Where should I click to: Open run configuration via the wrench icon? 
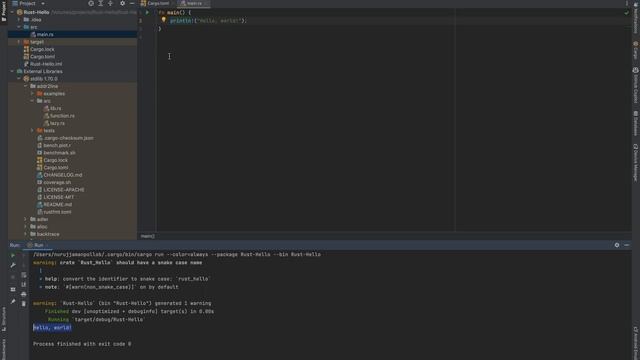click(13, 265)
